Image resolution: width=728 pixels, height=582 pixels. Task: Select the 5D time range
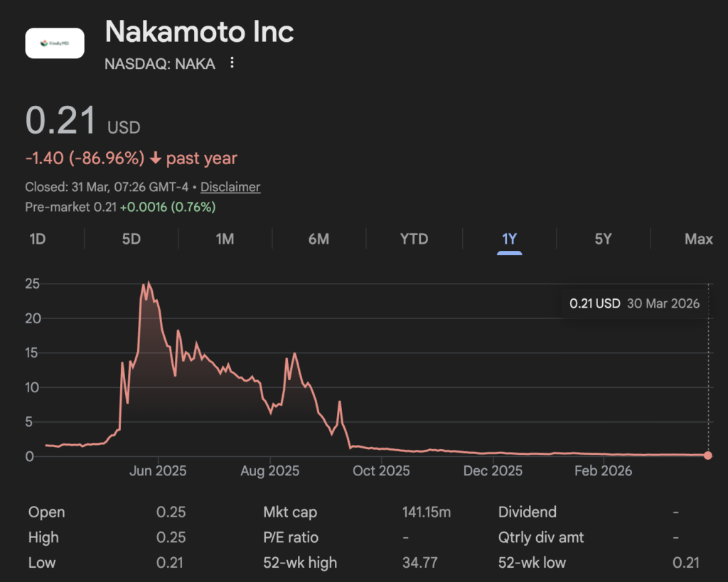pos(131,239)
